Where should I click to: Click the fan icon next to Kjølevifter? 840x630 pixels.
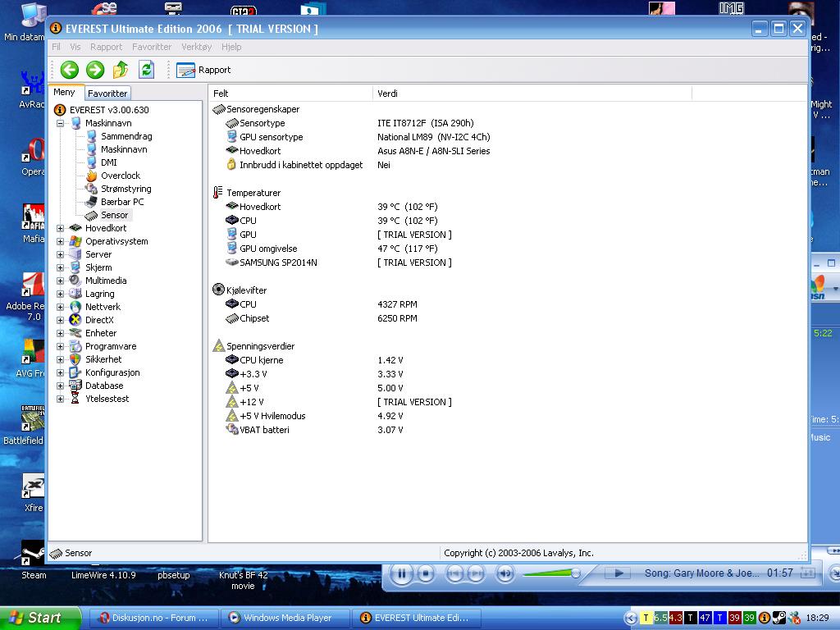pyautogui.click(x=218, y=290)
